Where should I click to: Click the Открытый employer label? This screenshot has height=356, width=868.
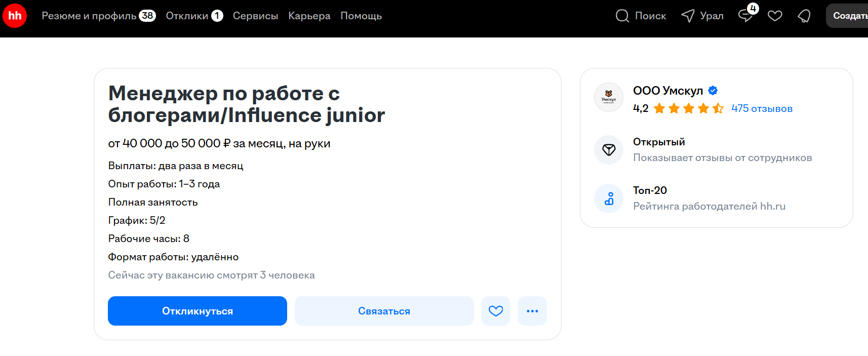click(x=659, y=142)
